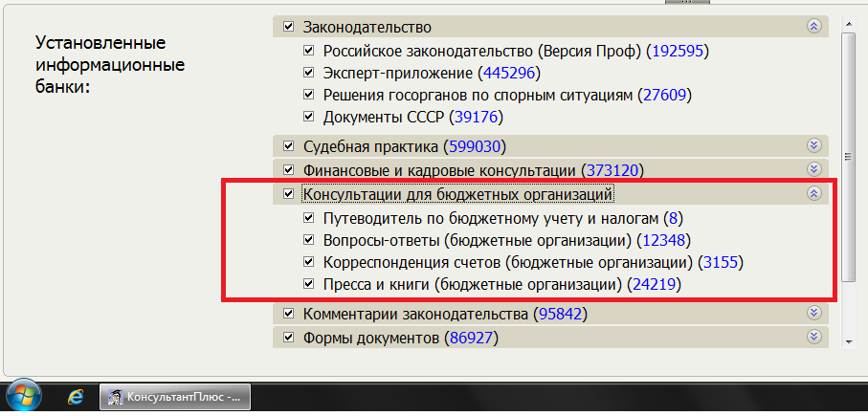
Task: Uncheck the Комментарии законодательства checkbox
Action: tap(288, 315)
